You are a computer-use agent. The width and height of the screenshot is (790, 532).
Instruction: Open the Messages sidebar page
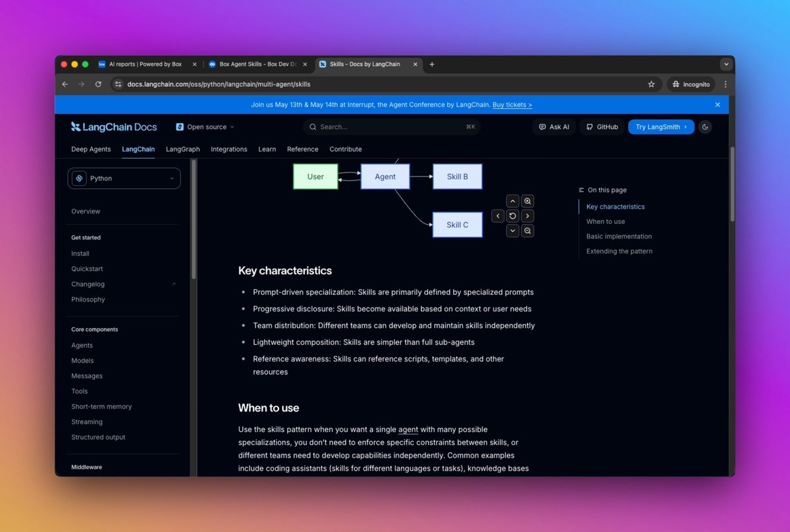pos(87,376)
